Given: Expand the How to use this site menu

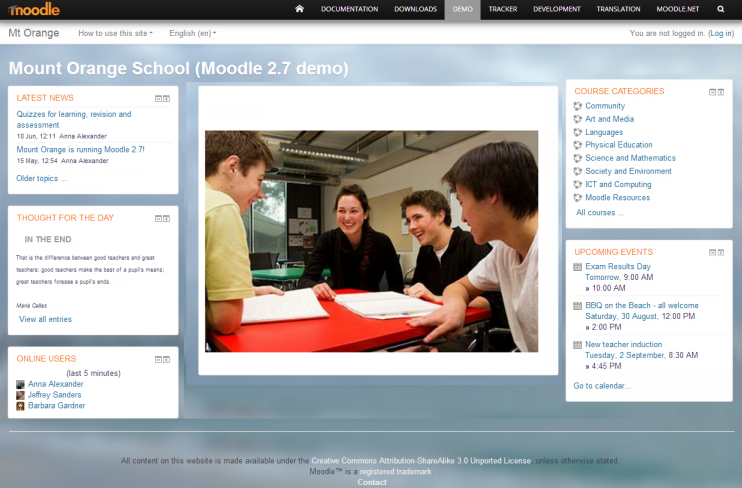Looking at the screenshot, I should (x=115, y=33).
